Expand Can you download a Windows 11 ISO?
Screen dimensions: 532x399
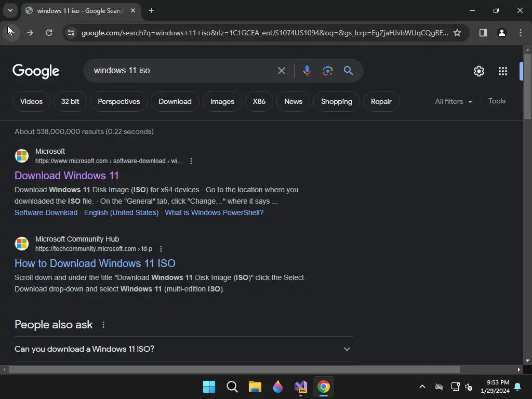[x=183, y=349]
